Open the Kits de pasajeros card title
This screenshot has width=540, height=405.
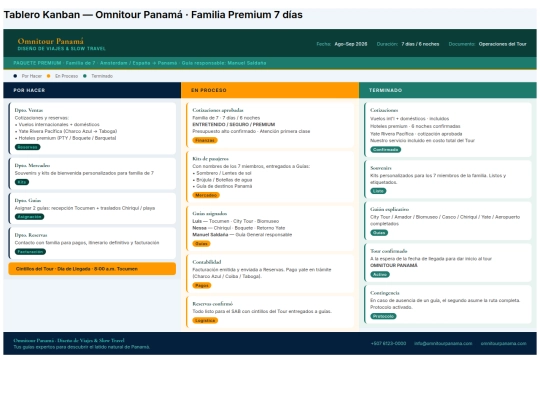click(210, 158)
